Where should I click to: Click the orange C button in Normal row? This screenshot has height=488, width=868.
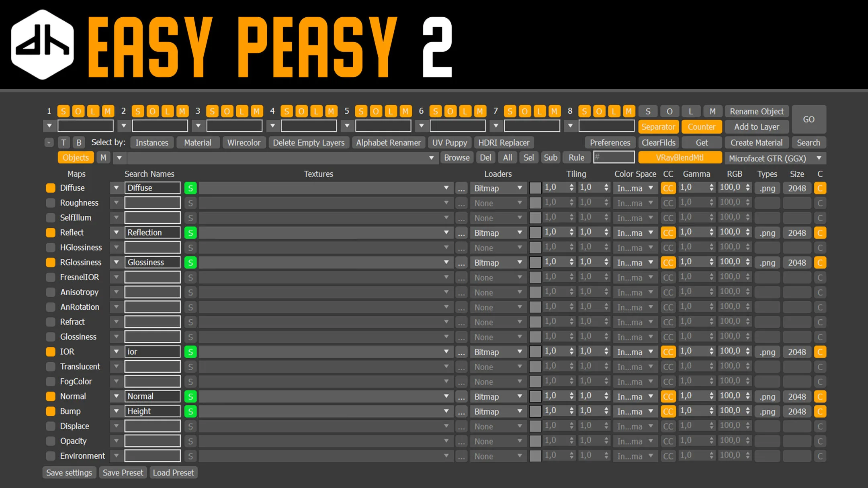pyautogui.click(x=820, y=396)
